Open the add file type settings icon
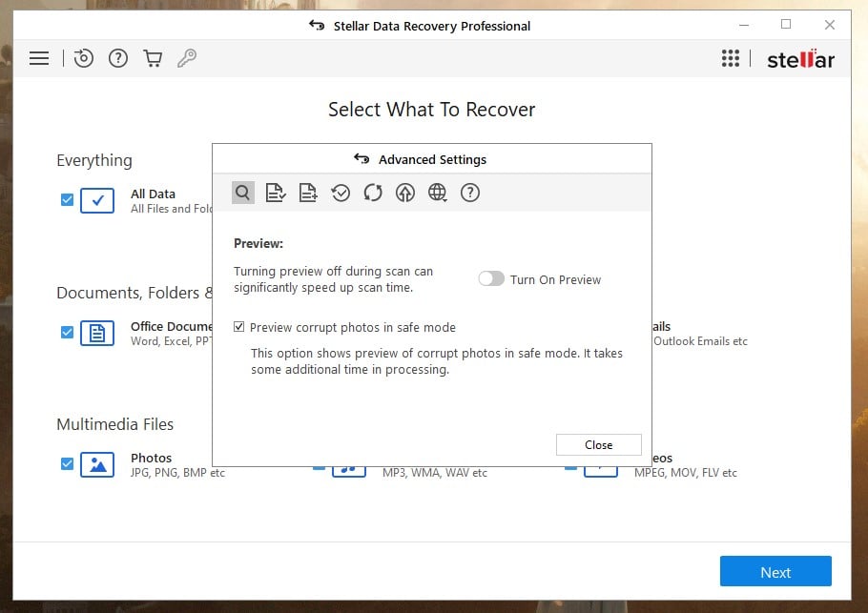The image size is (868, 613). tap(308, 193)
